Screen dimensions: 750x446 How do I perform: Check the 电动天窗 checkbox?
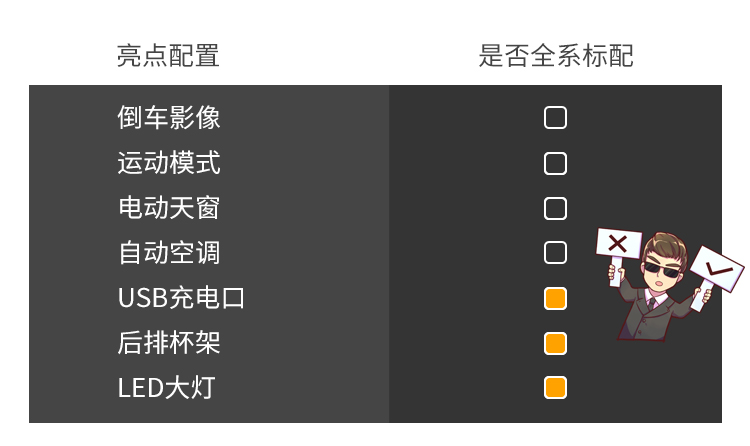click(x=555, y=209)
